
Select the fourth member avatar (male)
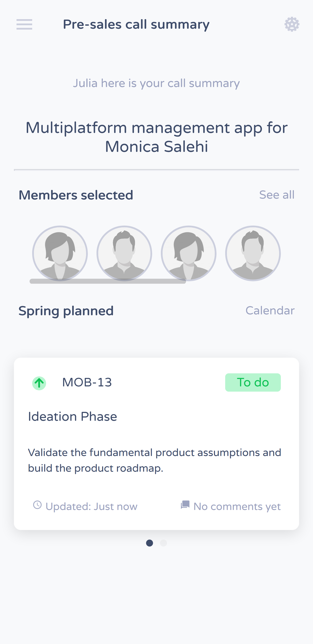253,253
